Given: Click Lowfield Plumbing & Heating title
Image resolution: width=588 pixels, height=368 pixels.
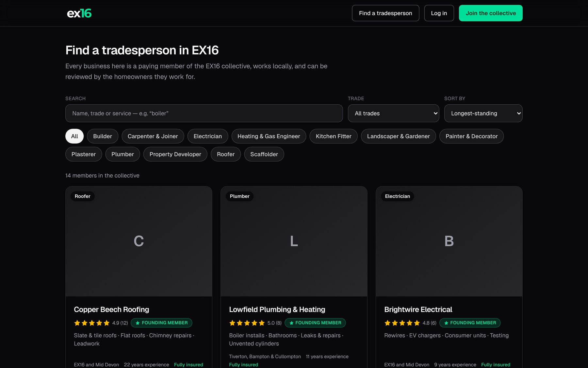Looking at the screenshot, I should click(x=277, y=309).
